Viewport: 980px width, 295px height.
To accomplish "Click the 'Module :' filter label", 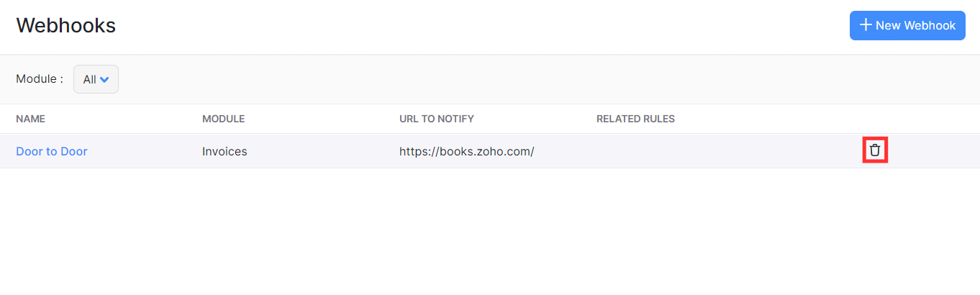I will [x=40, y=79].
